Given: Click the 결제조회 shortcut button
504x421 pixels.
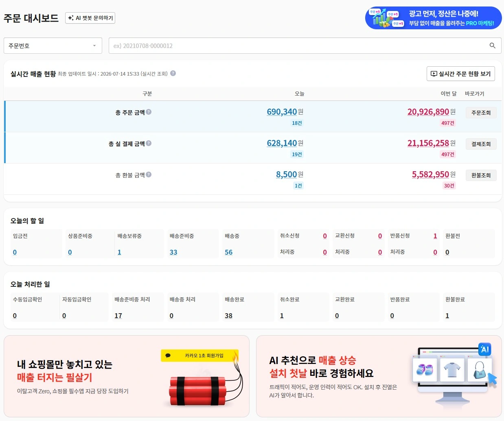Looking at the screenshot, I should [481, 144].
